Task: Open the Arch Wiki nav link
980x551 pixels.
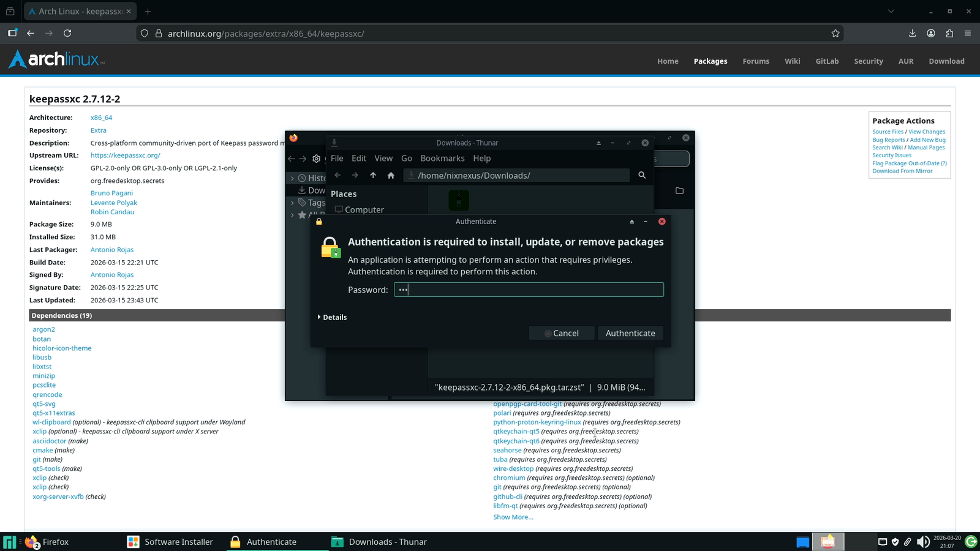Action: [792, 61]
